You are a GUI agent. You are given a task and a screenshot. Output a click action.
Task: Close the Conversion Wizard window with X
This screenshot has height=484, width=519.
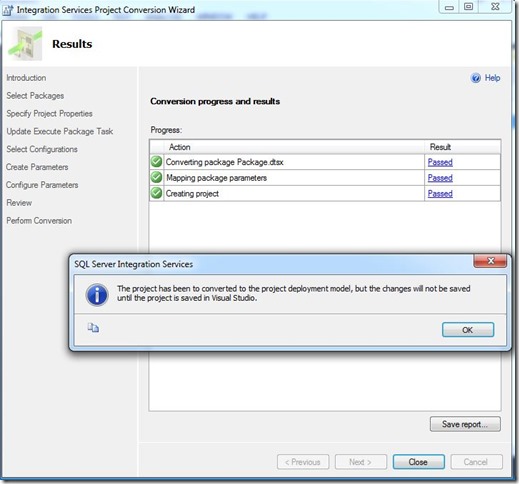point(495,7)
